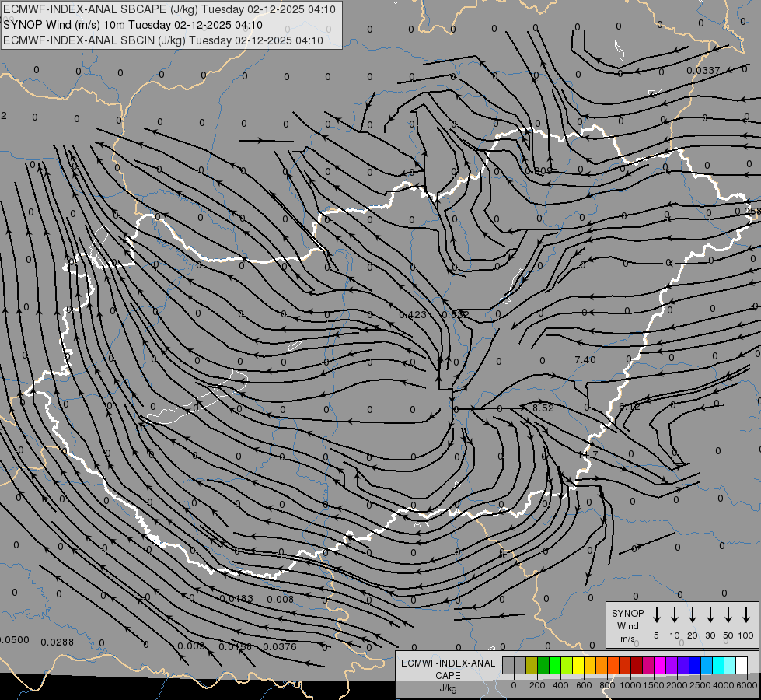Image resolution: width=761 pixels, height=700 pixels.
Task: Pick the white CAPE legend swatch
Action: tap(742, 665)
